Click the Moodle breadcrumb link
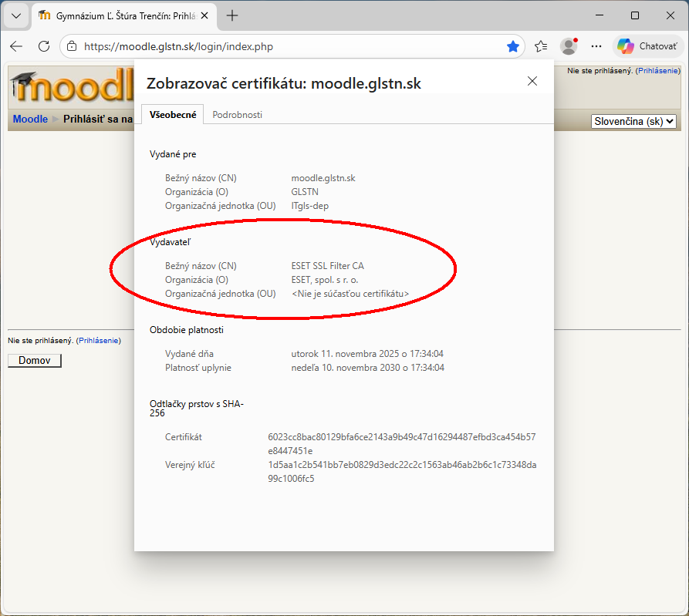The width and height of the screenshot is (689, 616). click(x=30, y=119)
